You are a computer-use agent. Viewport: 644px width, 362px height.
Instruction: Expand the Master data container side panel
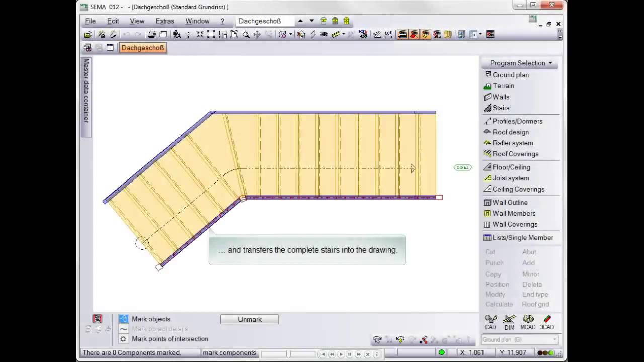[x=86, y=97]
